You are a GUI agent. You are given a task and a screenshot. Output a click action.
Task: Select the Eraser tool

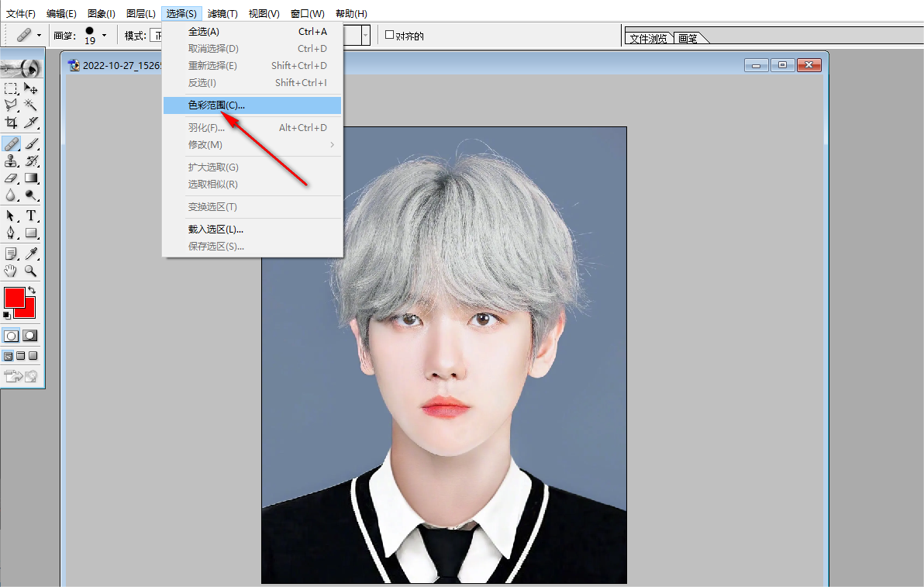coord(11,178)
